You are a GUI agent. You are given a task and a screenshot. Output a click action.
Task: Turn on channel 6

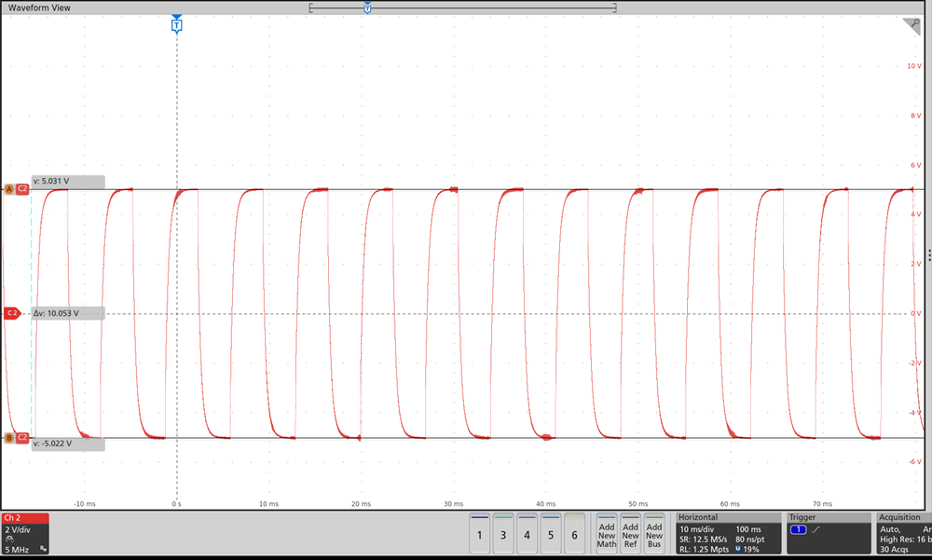572,535
